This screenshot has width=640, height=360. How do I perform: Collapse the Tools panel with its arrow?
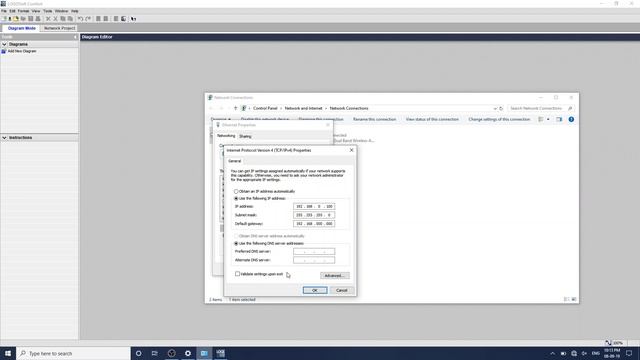tap(75, 37)
